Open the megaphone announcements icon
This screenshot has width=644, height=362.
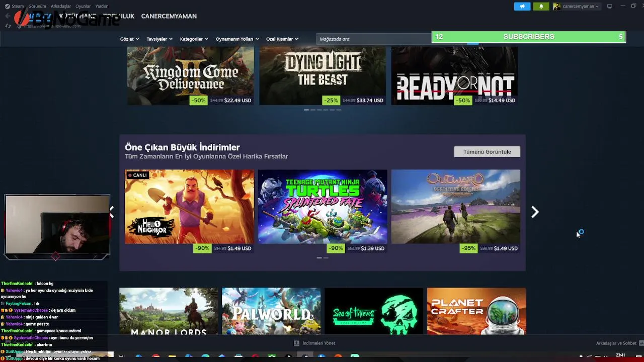click(522, 7)
